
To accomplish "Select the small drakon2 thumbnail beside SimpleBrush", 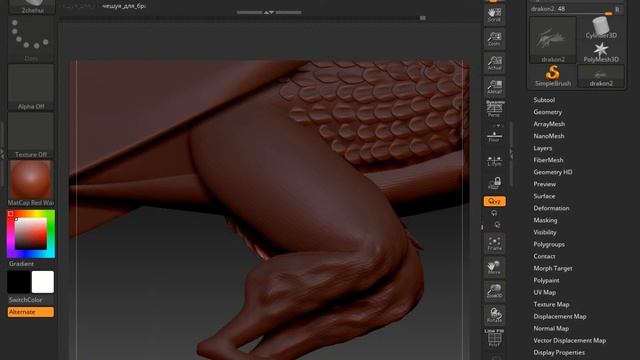I will tap(601, 76).
